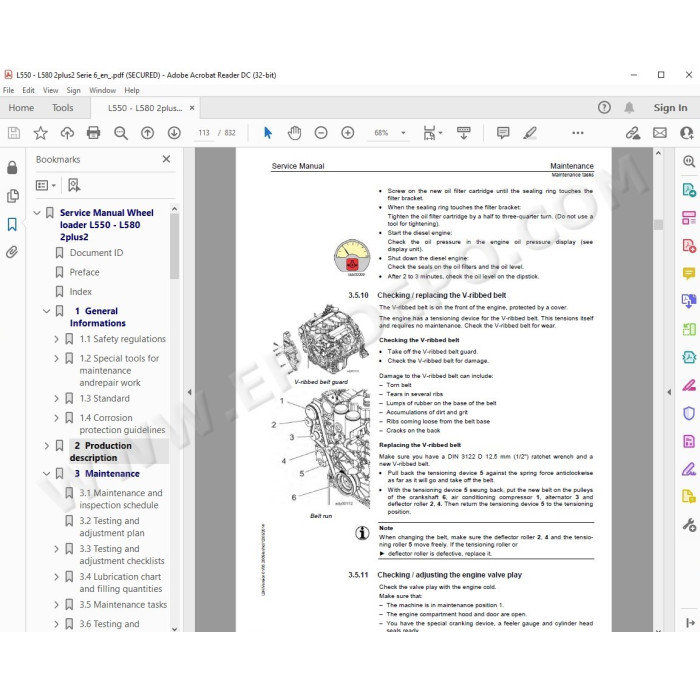Open 3.2 Testing and adjustment plan

[112, 527]
